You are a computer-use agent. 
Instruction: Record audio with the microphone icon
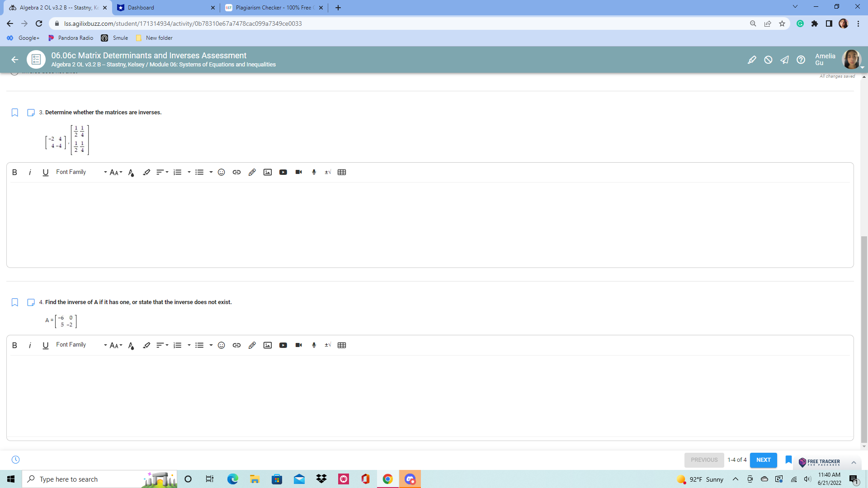click(x=313, y=172)
